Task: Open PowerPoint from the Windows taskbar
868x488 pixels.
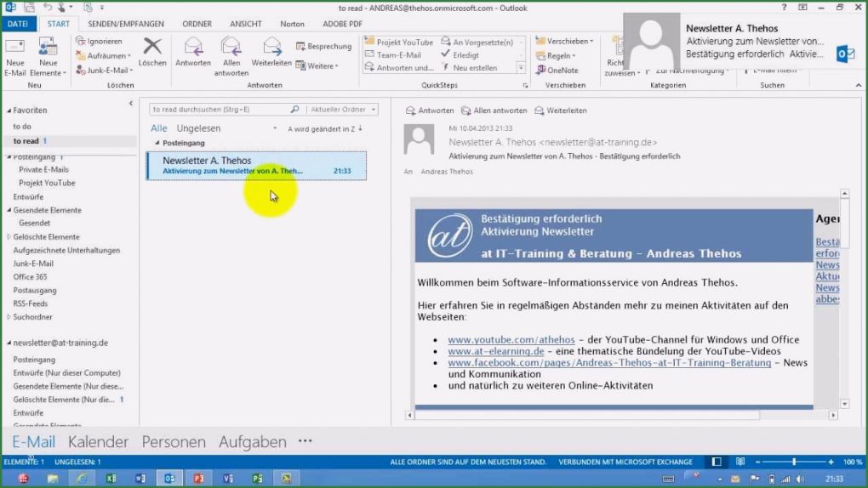Action: tap(199, 479)
